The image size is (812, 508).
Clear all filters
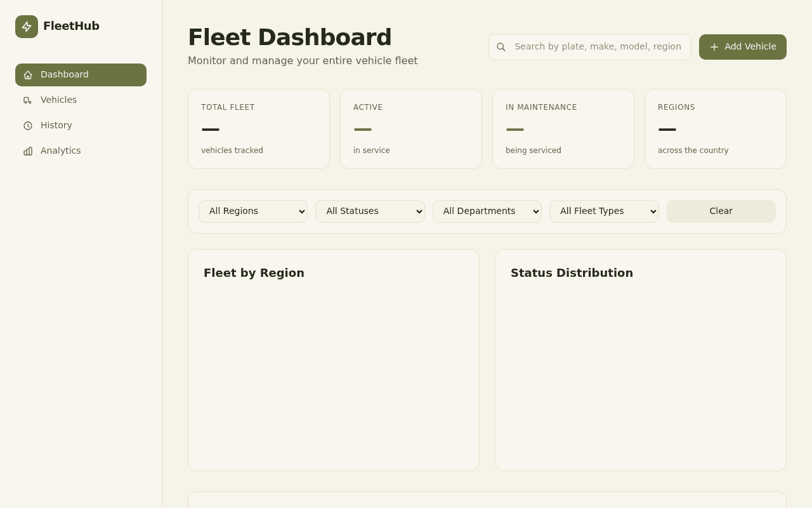point(721,211)
